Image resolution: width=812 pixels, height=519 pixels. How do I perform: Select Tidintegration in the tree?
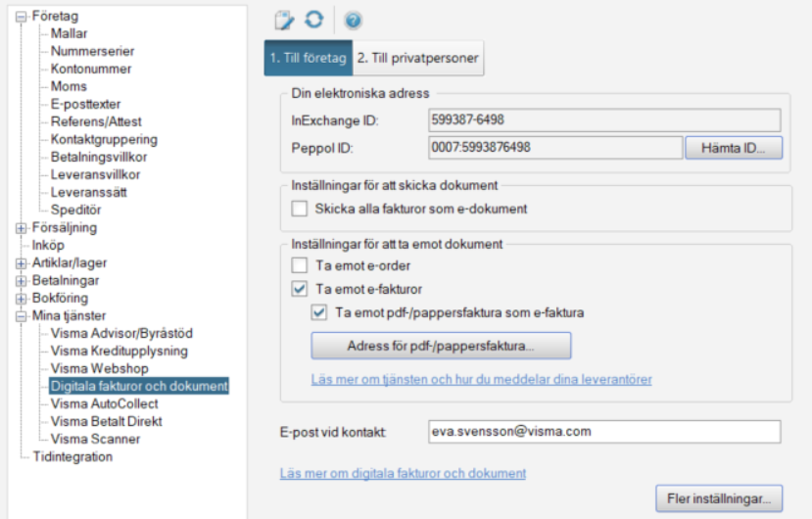(72, 456)
